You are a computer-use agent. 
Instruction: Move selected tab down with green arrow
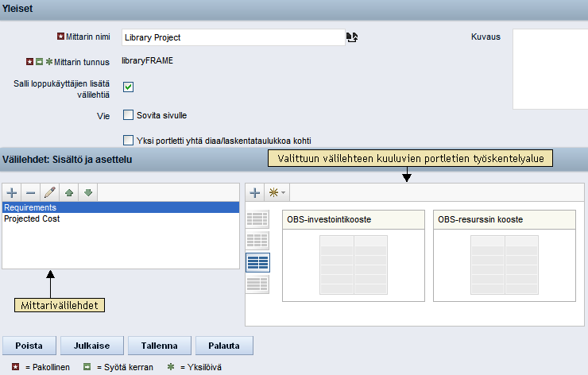pyautogui.click(x=88, y=193)
